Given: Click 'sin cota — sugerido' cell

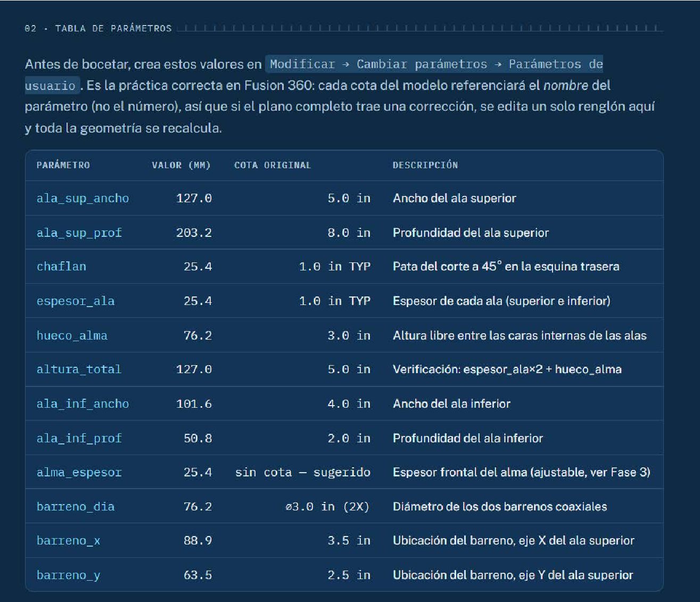Looking at the screenshot, I should [x=302, y=472].
